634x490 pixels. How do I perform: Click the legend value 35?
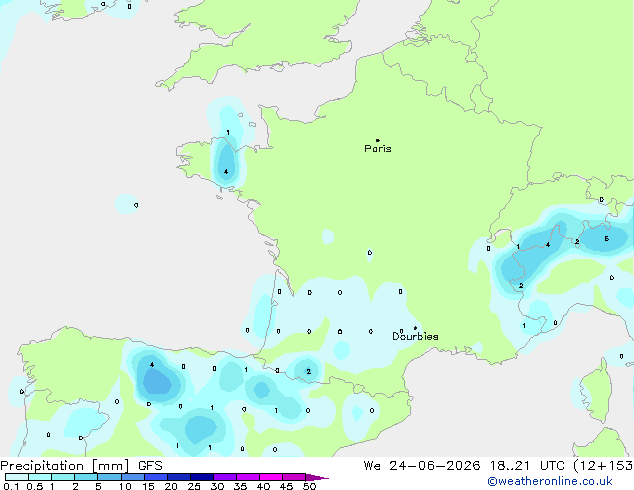click(241, 486)
